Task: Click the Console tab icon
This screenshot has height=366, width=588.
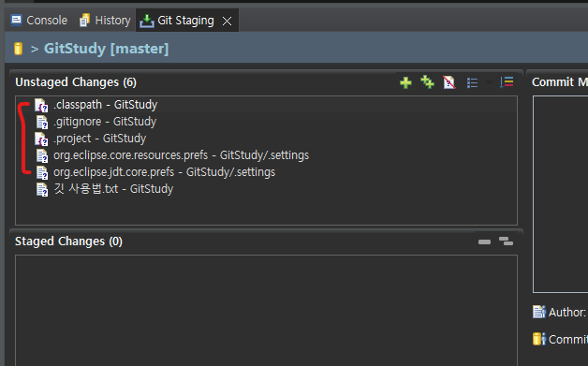Action: point(17,21)
